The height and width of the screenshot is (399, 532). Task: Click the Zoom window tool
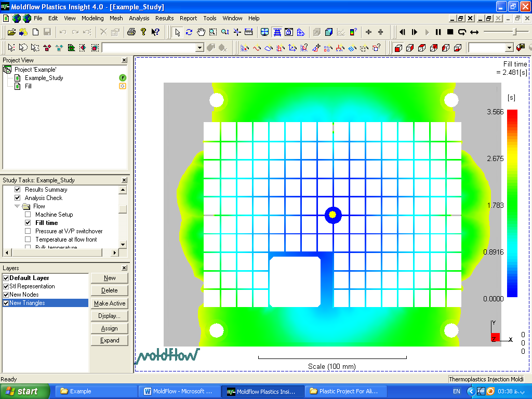tap(213, 32)
